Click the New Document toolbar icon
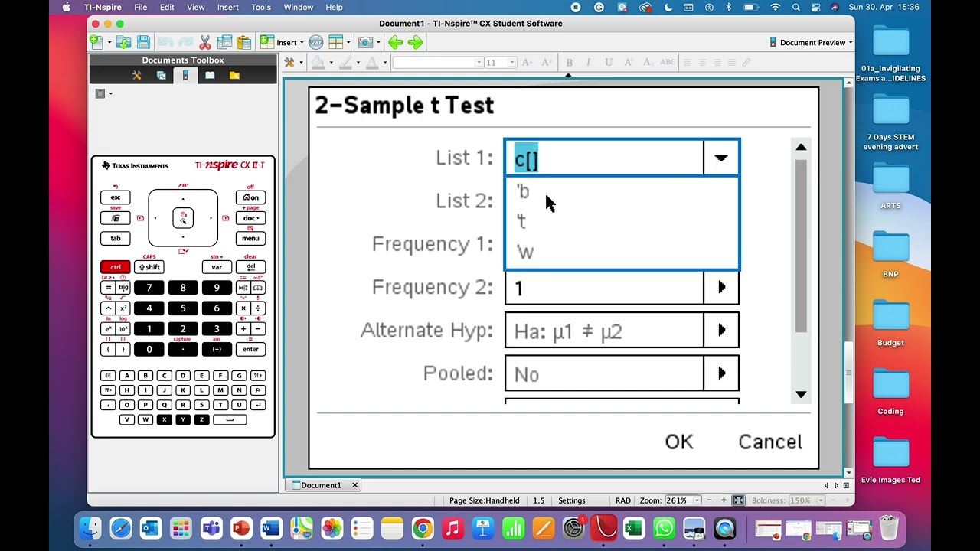This screenshot has height=551, width=980. [96, 42]
